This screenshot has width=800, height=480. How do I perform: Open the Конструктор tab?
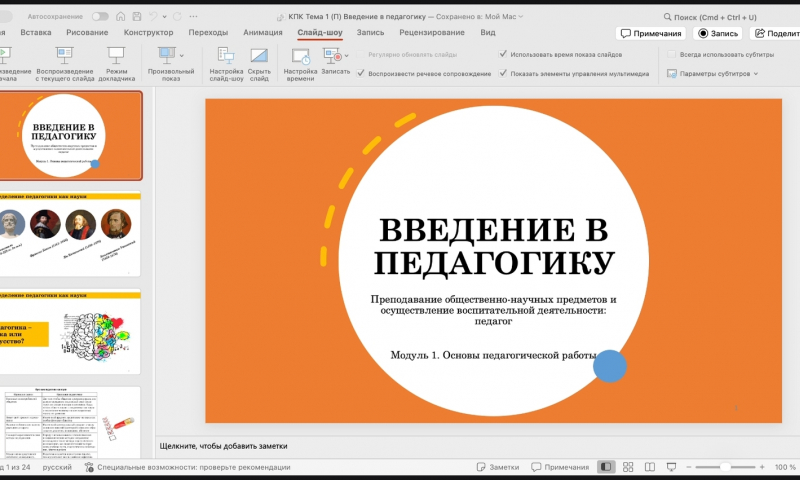[x=148, y=32]
